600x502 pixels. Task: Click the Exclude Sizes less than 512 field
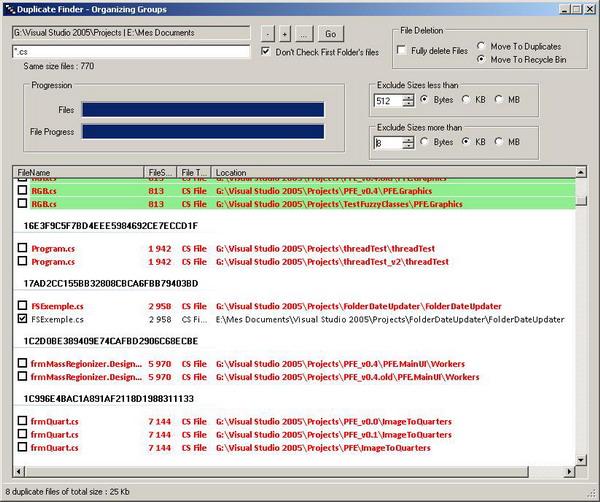coord(387,101)
